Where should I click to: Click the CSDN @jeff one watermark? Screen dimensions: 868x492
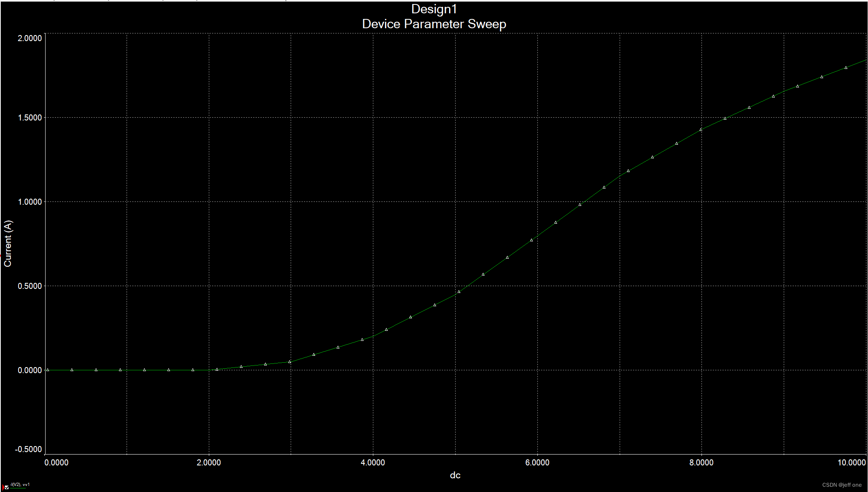841,485
